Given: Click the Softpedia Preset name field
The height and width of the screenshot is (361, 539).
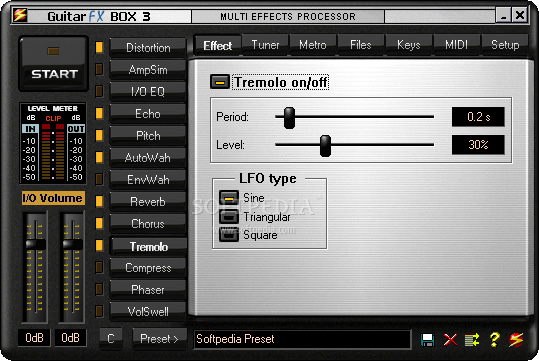Looking at the screenshot, I should click(x=302, y=339).
